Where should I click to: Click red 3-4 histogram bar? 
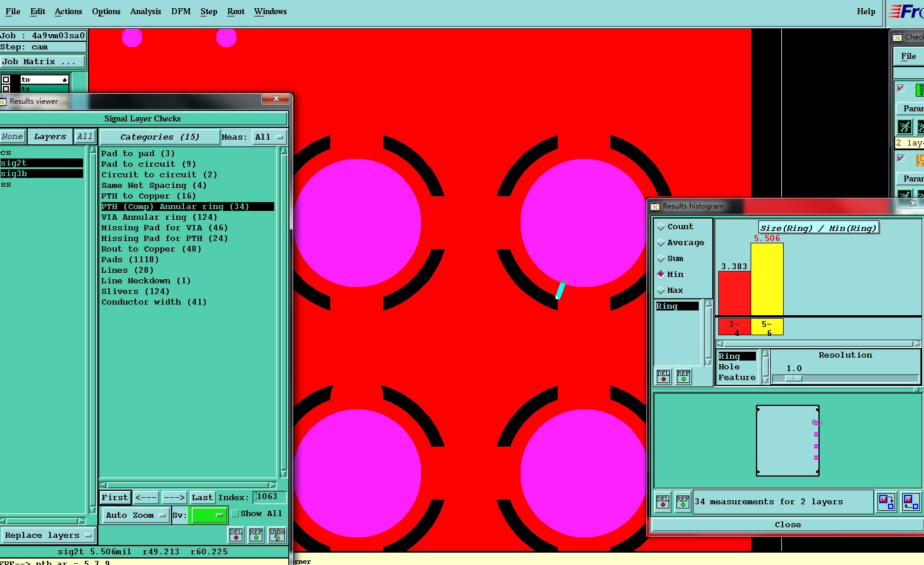(734, 293)
